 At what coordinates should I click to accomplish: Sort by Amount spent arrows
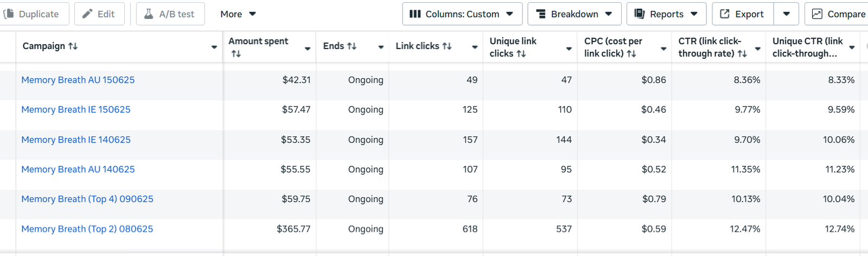click(x=236, y=54)
